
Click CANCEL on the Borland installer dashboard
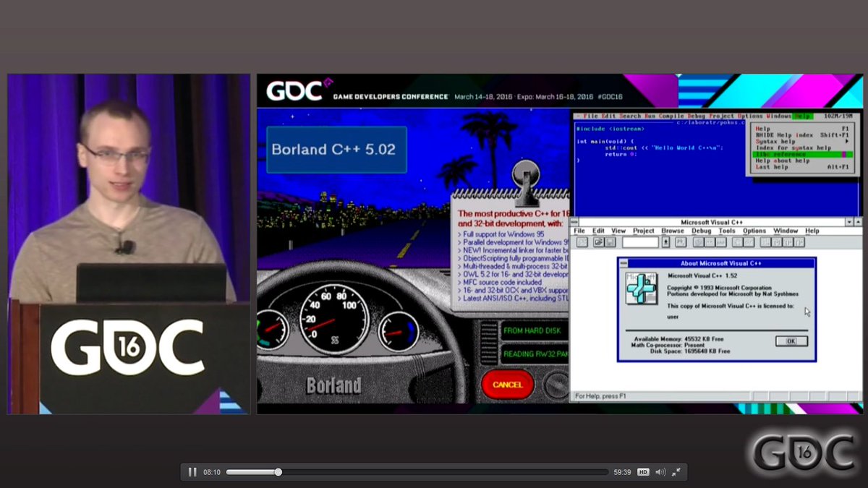point(507,385)
